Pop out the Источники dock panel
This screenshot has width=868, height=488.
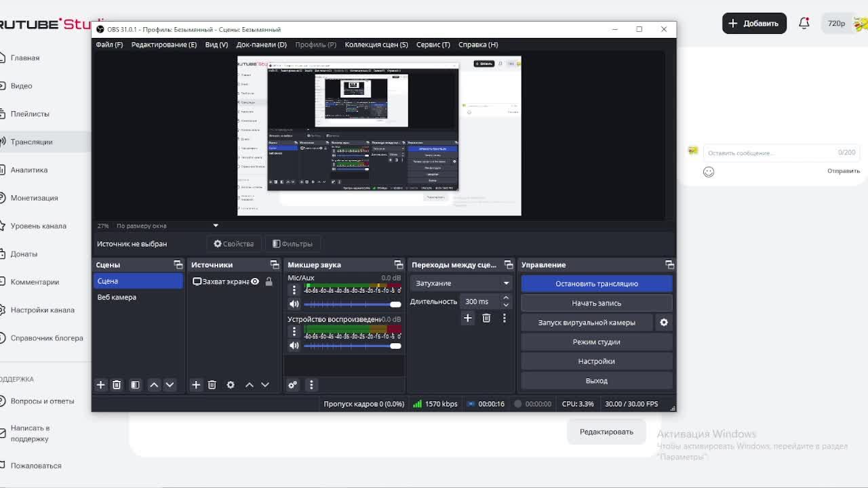[x=274, y=265]
